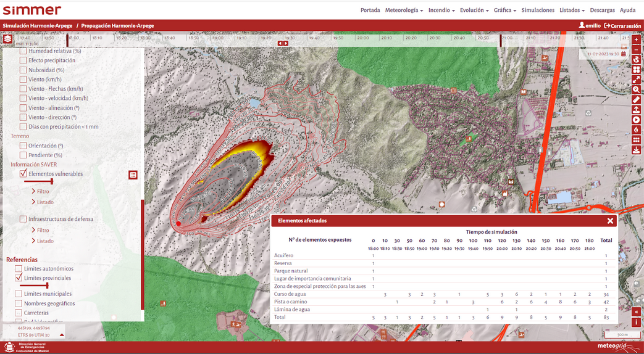This screenshot has height=354, width=644.
Task: Toggle Viento - Flechas (km/h) checkbox
Action: tap(23, 89)
